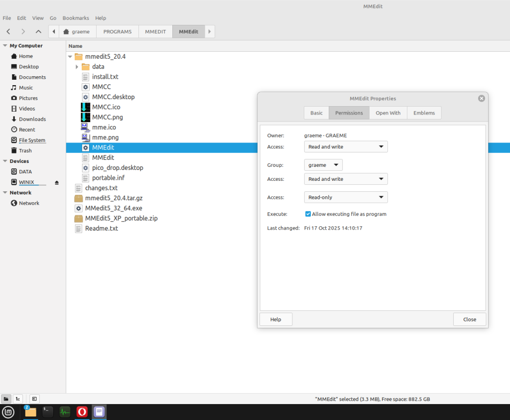
Task: Open the Read-only access dropdown
Action: 346,197
